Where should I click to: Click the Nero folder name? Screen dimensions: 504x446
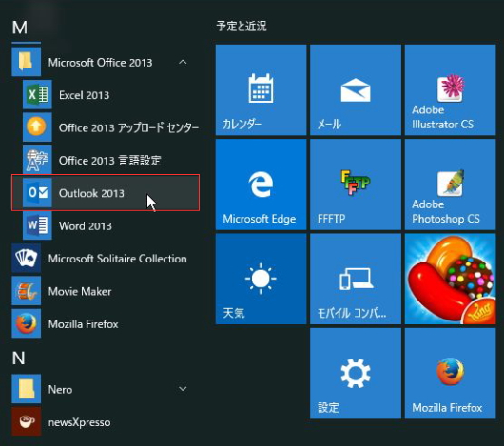coord(60,390)
